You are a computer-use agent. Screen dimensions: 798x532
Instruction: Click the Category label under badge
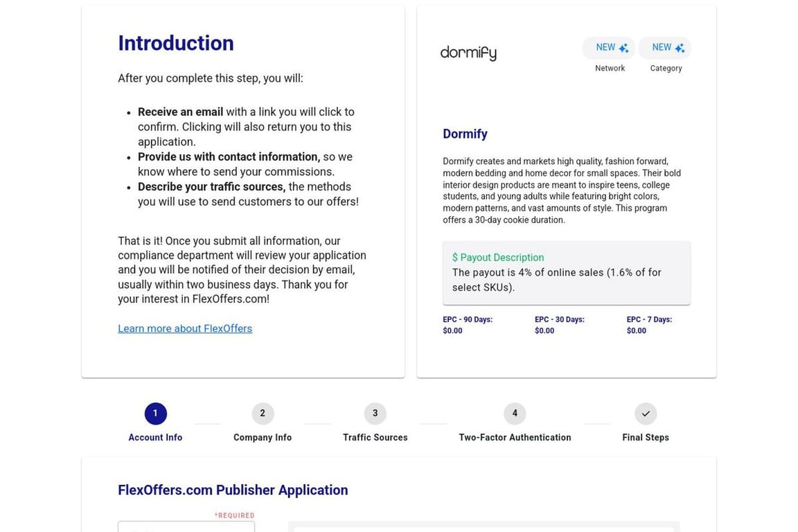[666, 68]
